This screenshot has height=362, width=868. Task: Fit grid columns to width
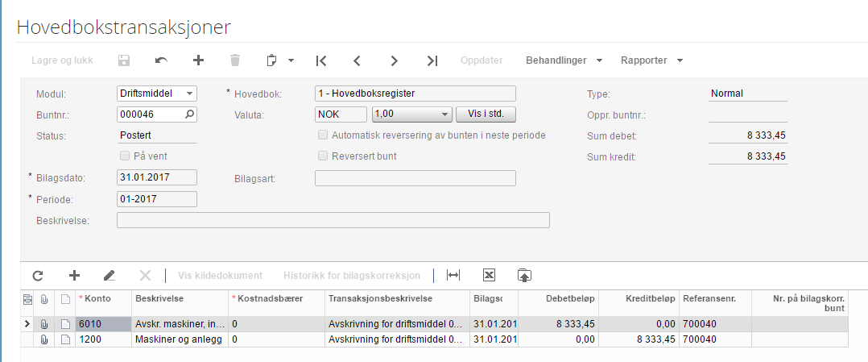pyautogui.click(x=453, y=275)
